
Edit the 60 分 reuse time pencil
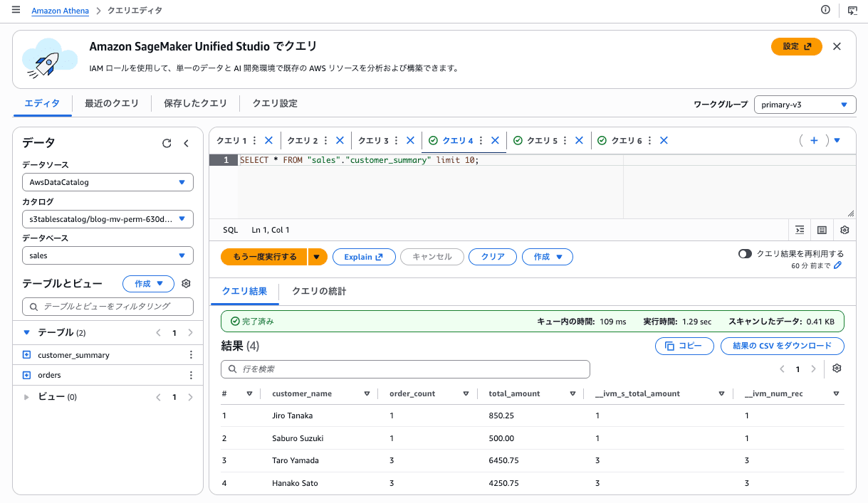point(838,265)
